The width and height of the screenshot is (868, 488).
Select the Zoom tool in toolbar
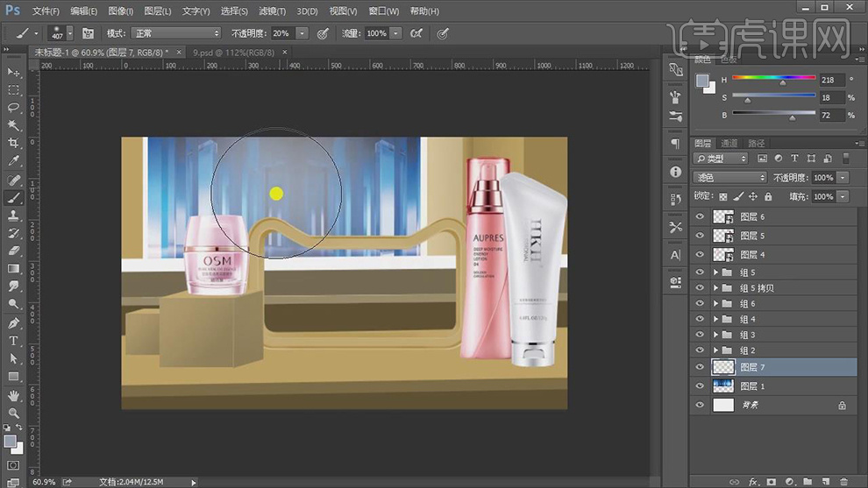pyautogui.click(x=14, y=413)
